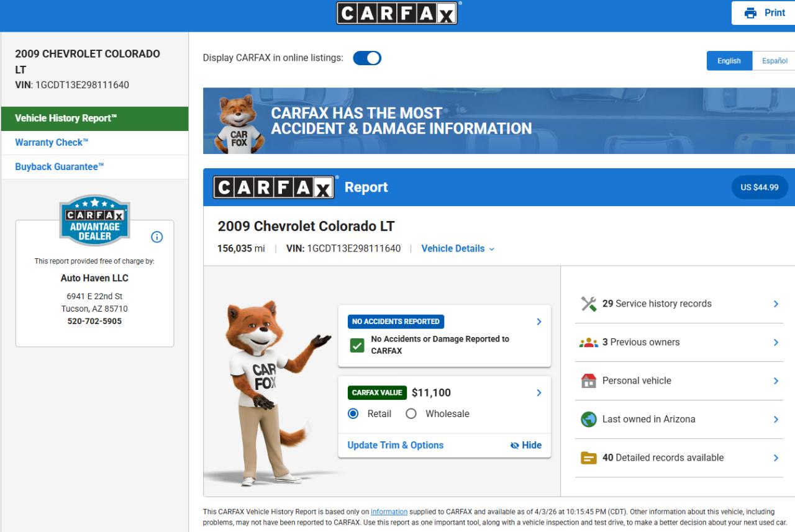Open the Buyback Guarantee tab
This screenshot has width=795, height=532.
click(x=59, y=167)
